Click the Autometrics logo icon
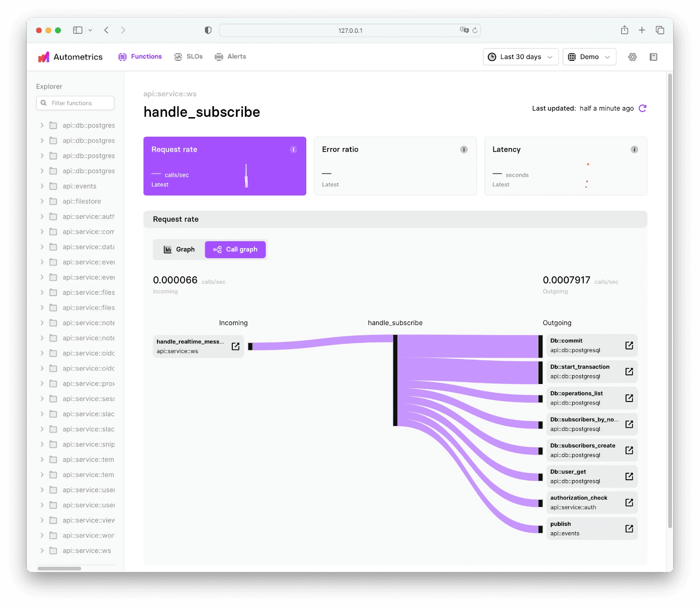 click(x=43, y=57)
